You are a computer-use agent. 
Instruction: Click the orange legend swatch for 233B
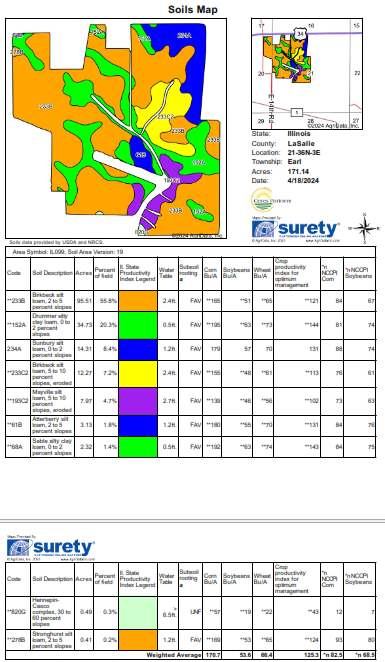138,301
